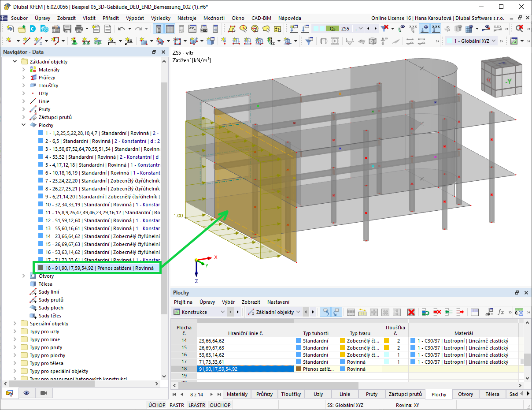Screen dimensions: 532x410
Task: Click the magnifier with red X icon
Action: click(x=520, y=29)
